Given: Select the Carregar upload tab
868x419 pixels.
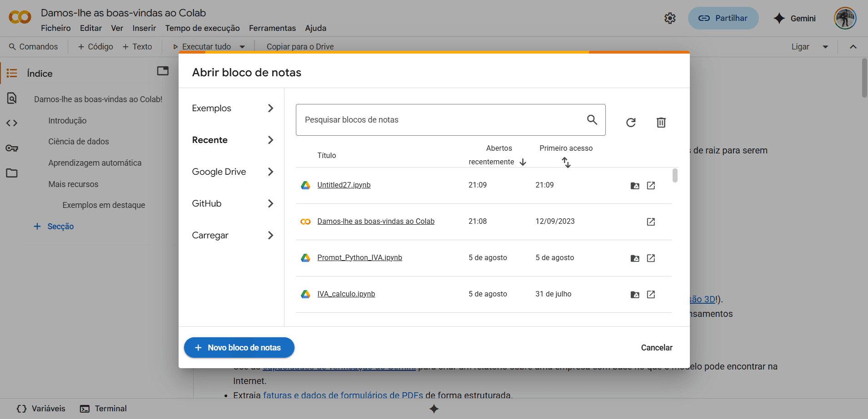Looking at the screenshot, I should tap(233, 235).
